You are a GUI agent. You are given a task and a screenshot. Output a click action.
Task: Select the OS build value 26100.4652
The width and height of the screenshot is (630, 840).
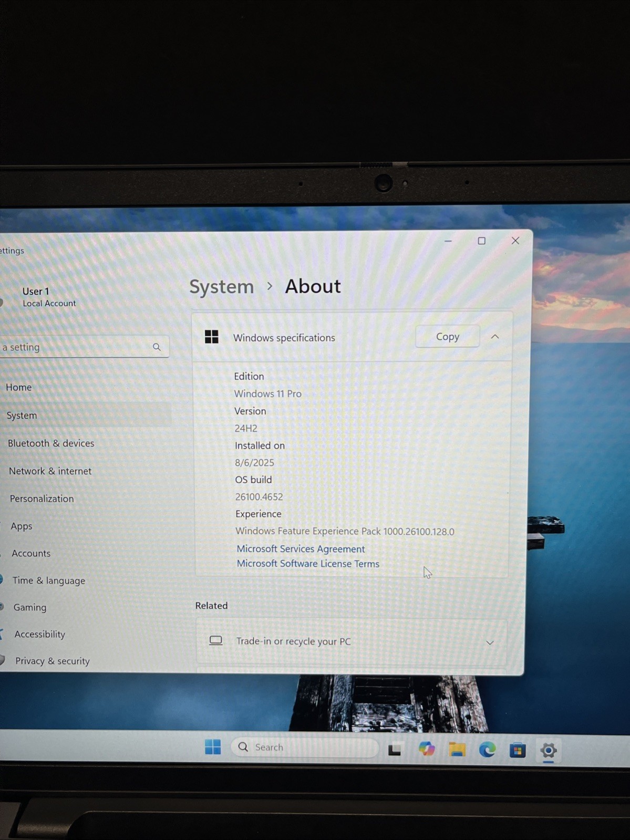click(259, 496)
